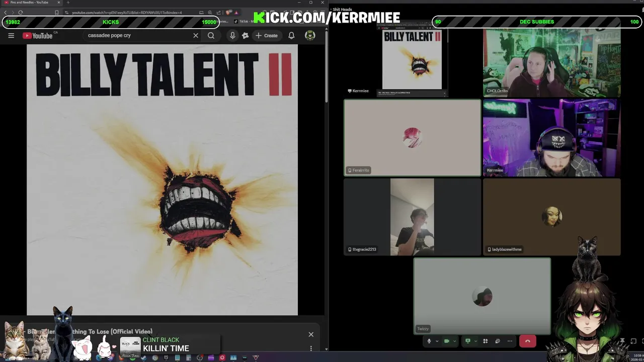Viewport: 644px width, 362px height.
Task: Select Kerrmiee's webcam tile
Action: click(x=552, y=138)
